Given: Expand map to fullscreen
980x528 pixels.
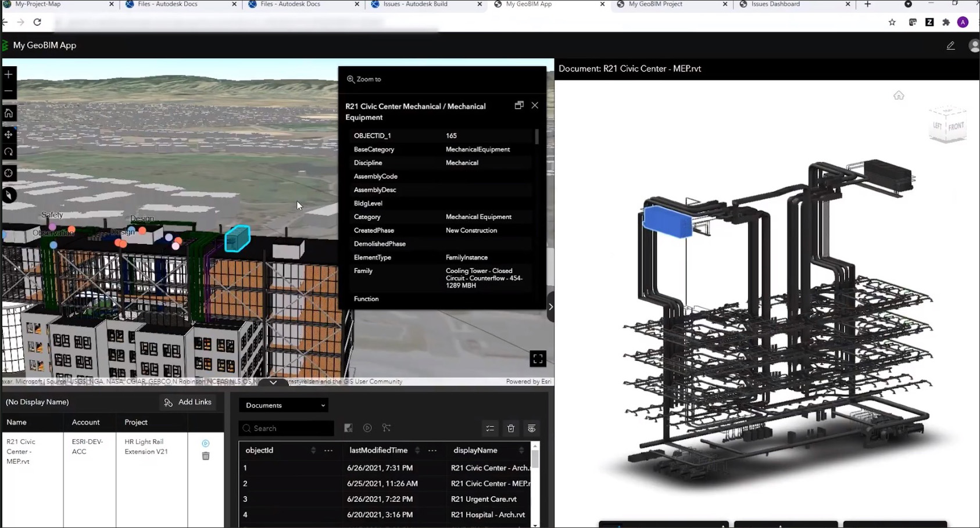Looking at the screenshot, I should coord(538,359).
